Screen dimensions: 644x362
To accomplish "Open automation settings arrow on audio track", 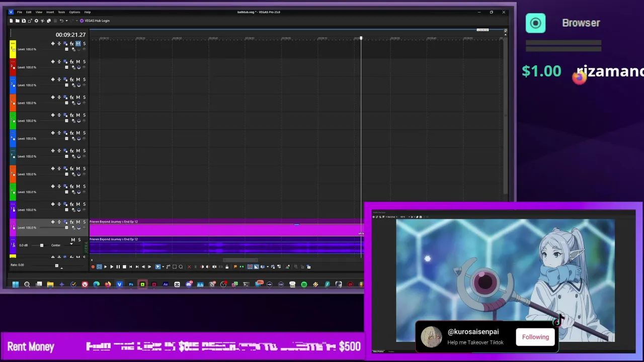I will click(x=71, y=245).
